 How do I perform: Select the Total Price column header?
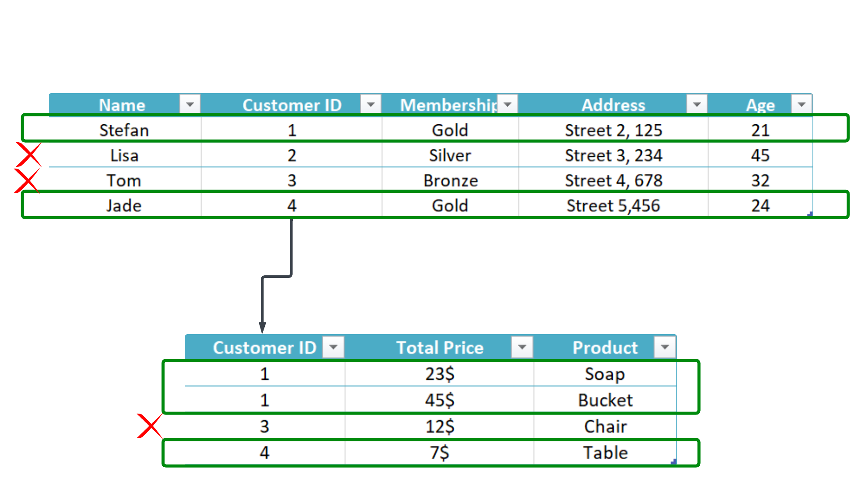pos(440,347)
